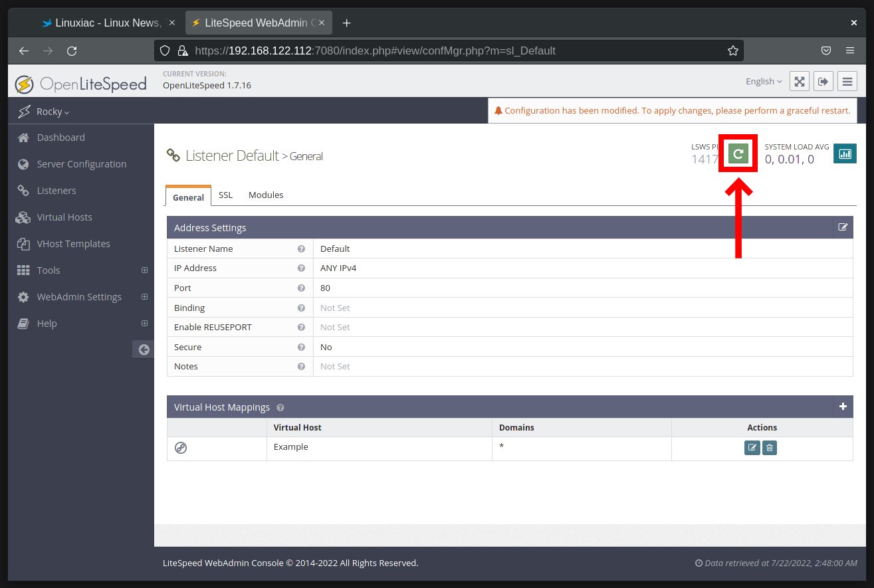Switch to the Modules tab

pos(266,195)
